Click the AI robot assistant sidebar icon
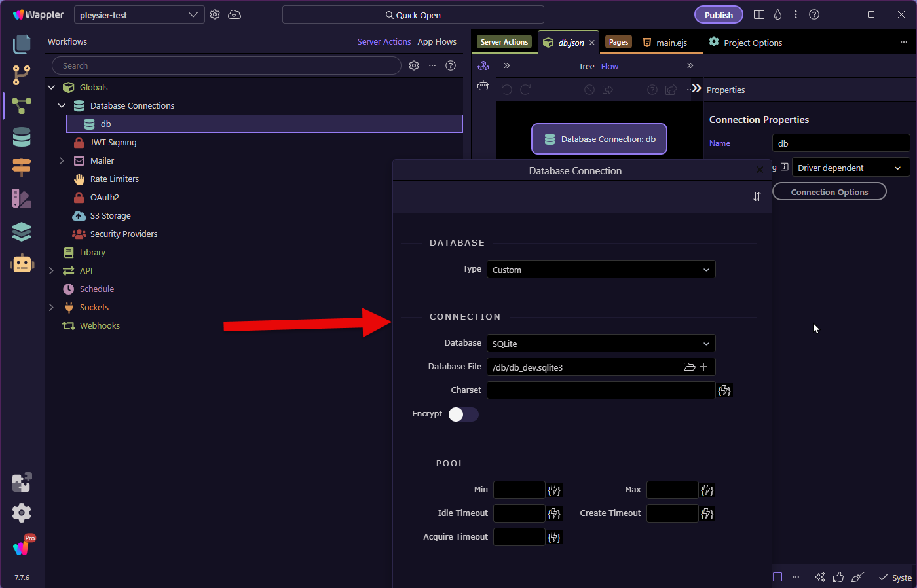 [22, 263]
